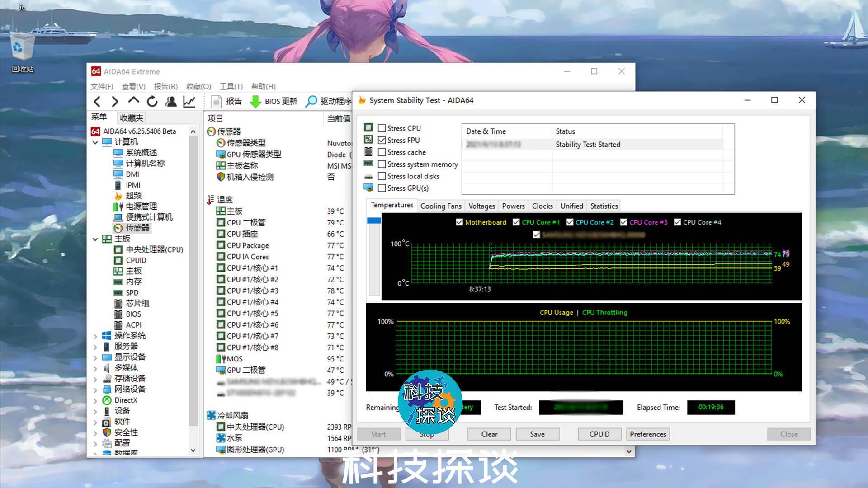Screen dimensions: 868x488
Task: Expand the 存储设备 tree node
Action: point(95,379)
